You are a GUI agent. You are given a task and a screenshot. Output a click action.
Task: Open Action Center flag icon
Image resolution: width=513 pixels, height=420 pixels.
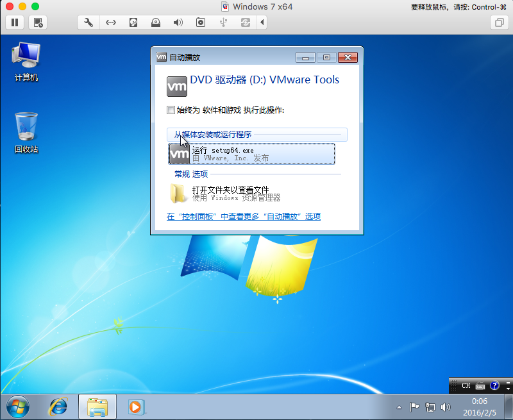(x=414, y=407)
